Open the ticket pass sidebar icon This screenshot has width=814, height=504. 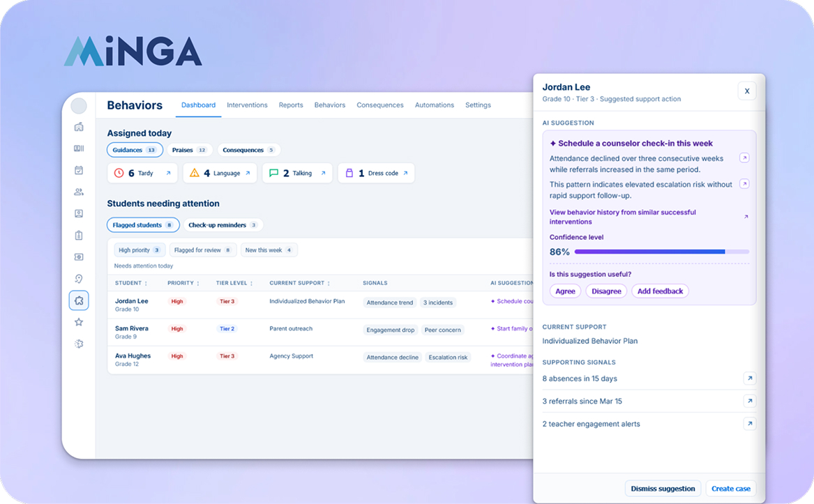coord(79,257)
